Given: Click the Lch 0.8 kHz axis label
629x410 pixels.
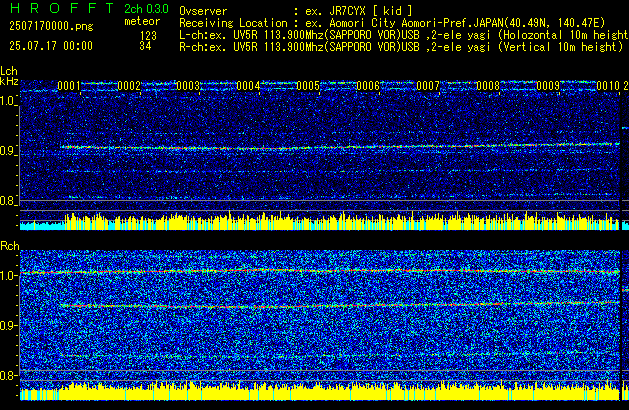Looking at the screenshot, I should pyautogui.click(x=8, y=201).
